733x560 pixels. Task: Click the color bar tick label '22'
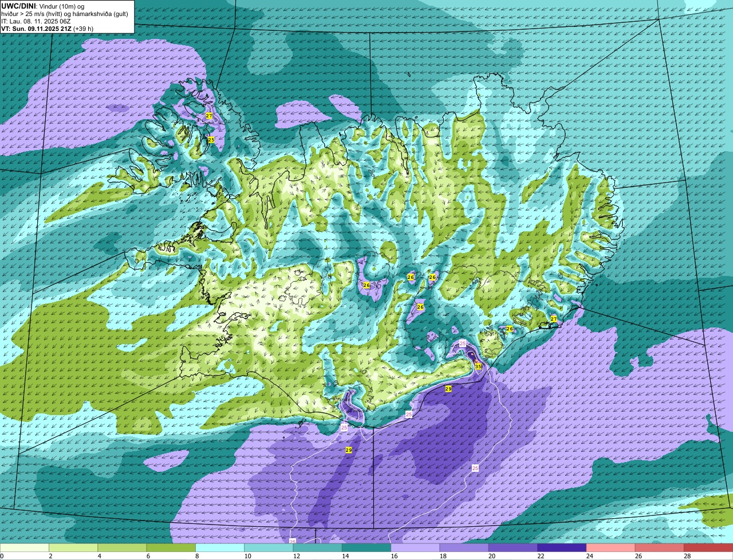click(x=541, y=556)
